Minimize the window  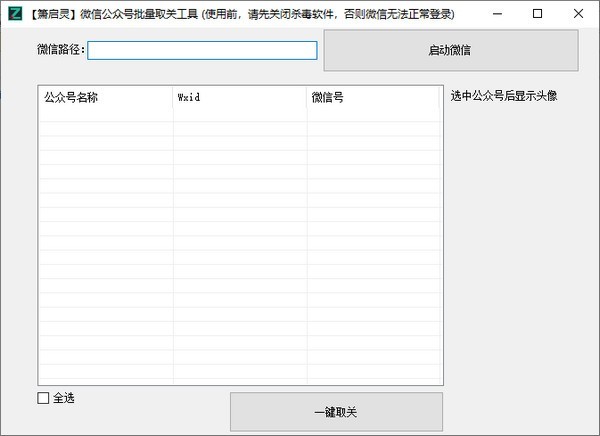pyautogui.click(x=497, y=14)
